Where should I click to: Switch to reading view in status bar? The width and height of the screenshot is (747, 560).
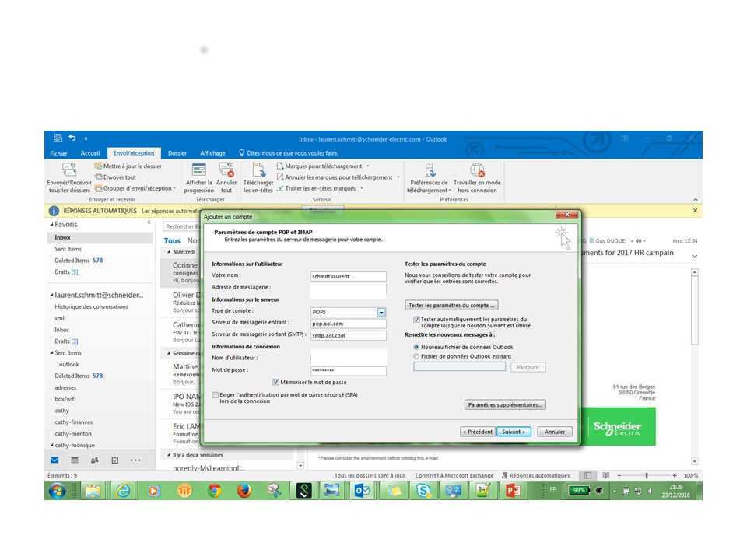[606, 475]
